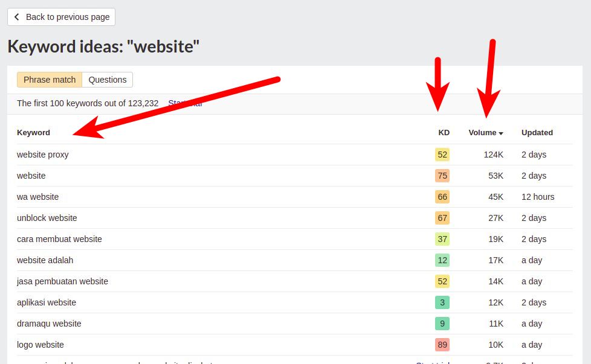Select the 'cara membuat website' keyword

[59, 239]
